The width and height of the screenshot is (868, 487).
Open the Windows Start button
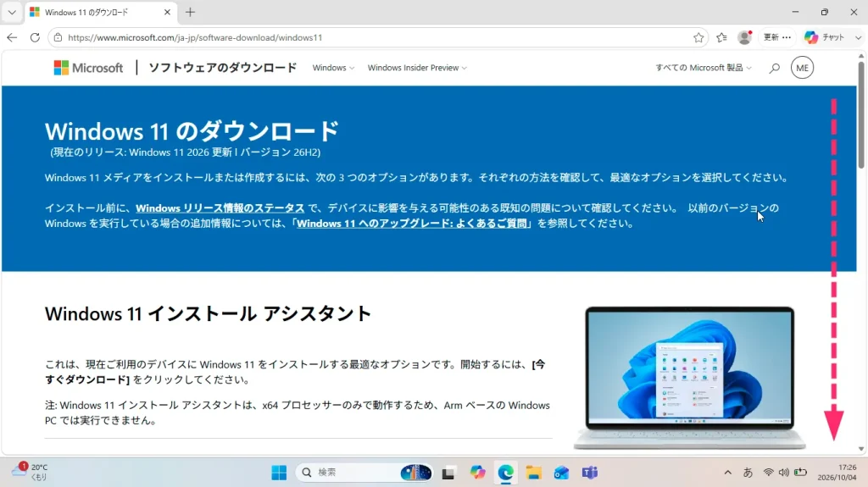[279, 472]
